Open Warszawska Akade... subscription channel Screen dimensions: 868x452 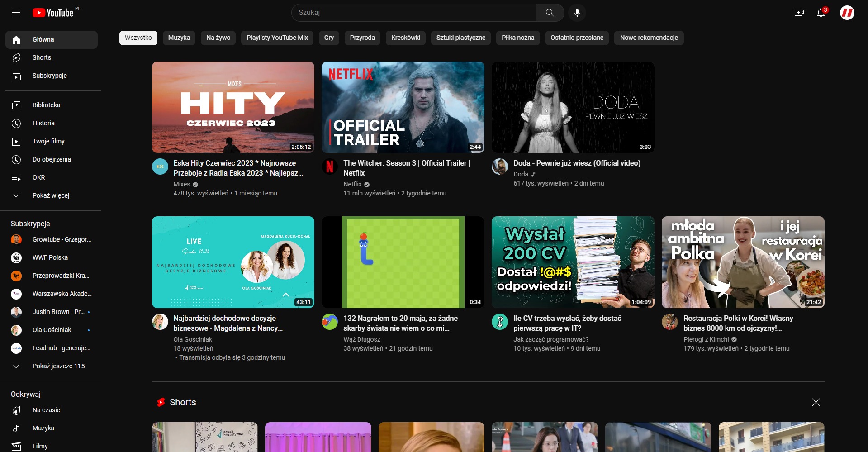pyautogui.click(x=52, y=294)
